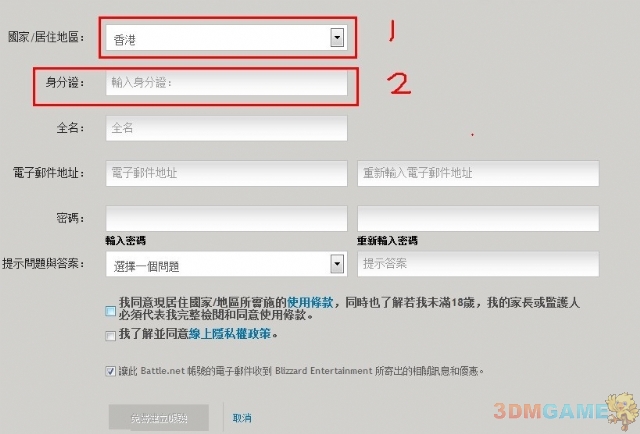The height and width of the screenshot is (434, 640).
Task: Open the country/region dropdown showing 香港
Action: tap(226, 38)
